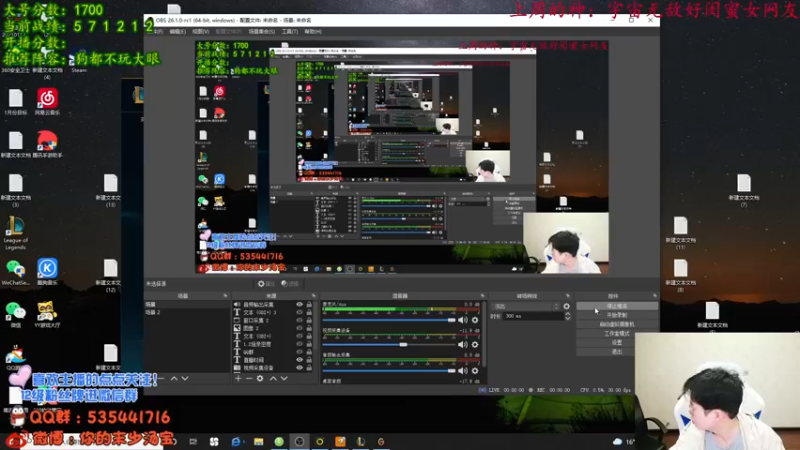Mute 视频采集设备 mixer channel speaker icon
The width and height of the screenshot is (800, 450).
click(463, 344)
